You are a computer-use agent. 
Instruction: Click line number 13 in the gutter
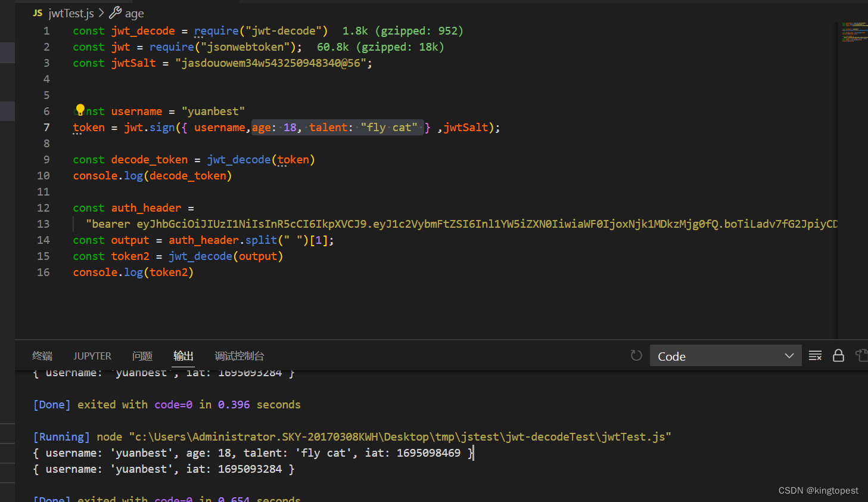click(x=43, y=224)
